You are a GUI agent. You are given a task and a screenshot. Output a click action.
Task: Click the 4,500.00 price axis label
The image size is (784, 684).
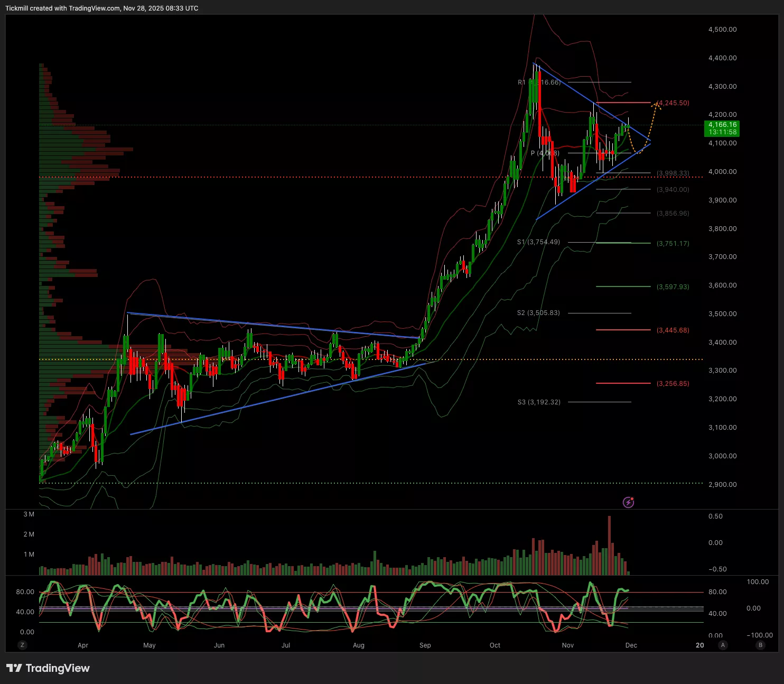coord(722,30)
